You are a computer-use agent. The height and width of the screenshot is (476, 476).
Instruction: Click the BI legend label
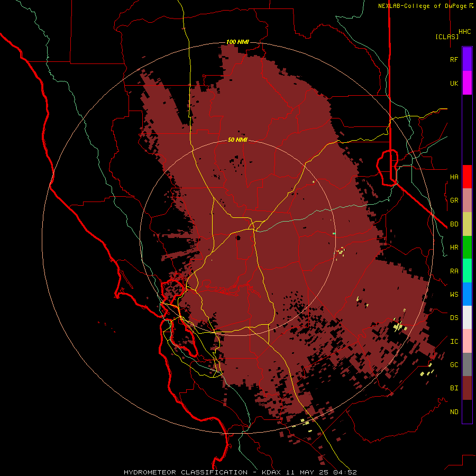coord(454,388)
